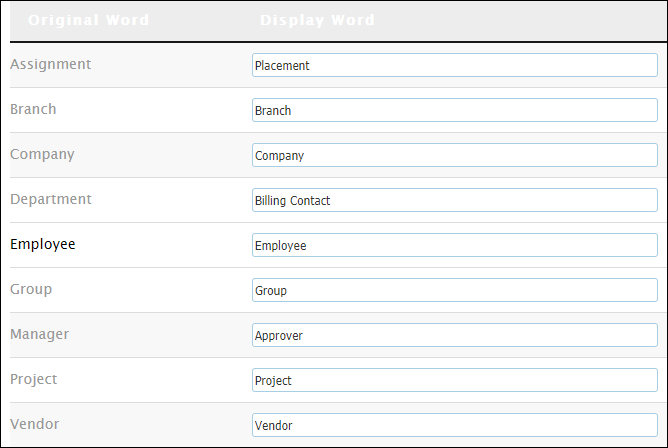Click the highlighted Employee row label
The image size is (668, 448).
(x=43, y=244)
